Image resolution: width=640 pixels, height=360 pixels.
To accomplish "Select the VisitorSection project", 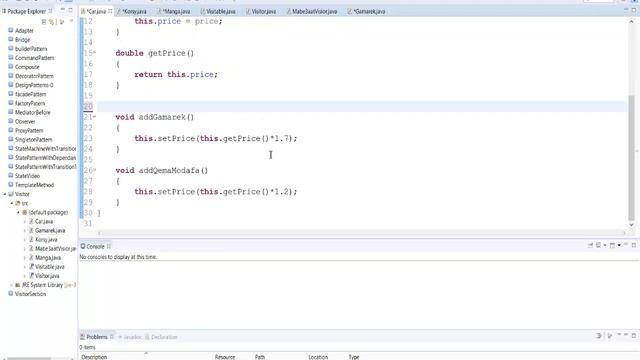I will (x=30, y=294).
